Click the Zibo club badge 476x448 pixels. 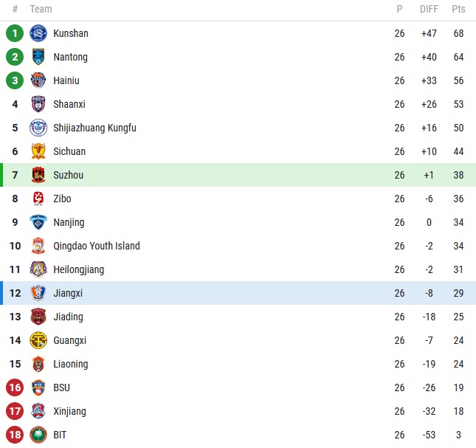[38, 199]
